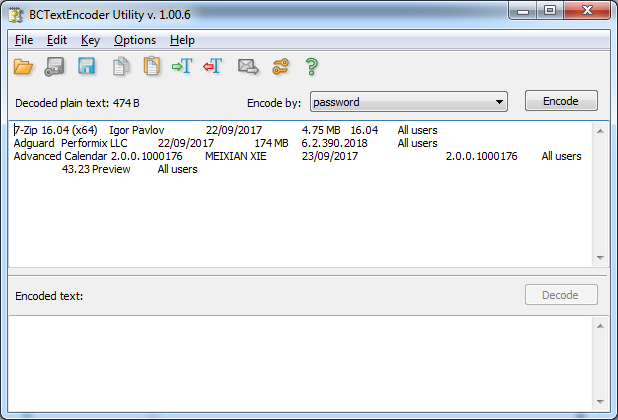
Task: Open the File menu
Action: [x=24, y=40]
